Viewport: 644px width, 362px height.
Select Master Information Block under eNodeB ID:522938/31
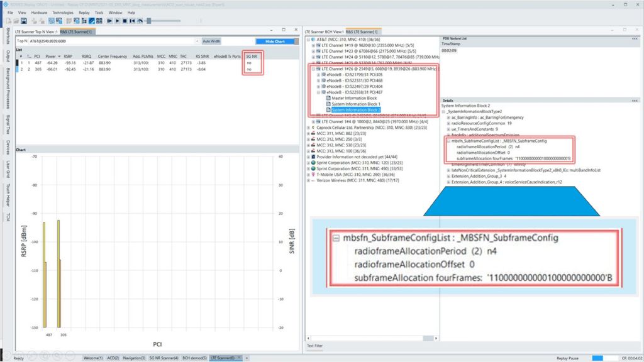click(354, 98)
